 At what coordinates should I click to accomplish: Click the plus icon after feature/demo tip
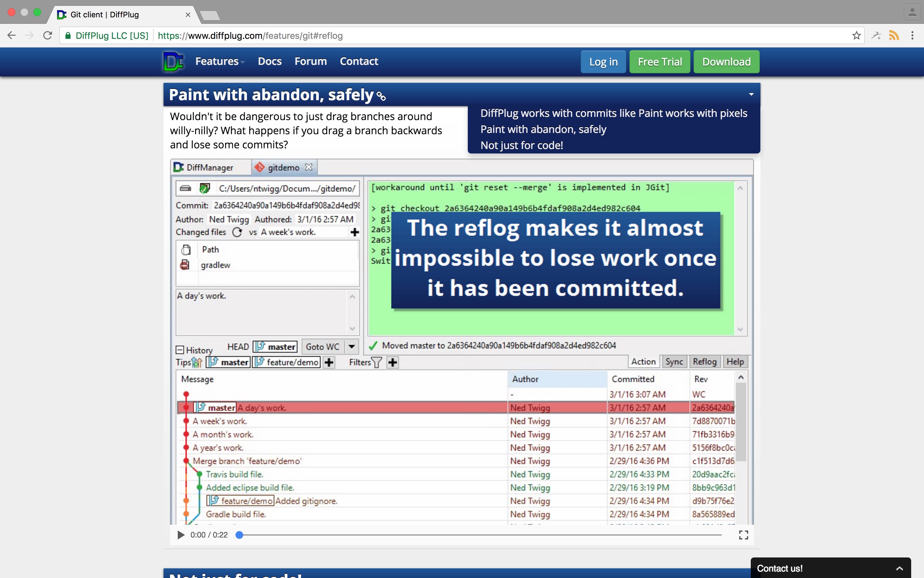coord(329,362)
